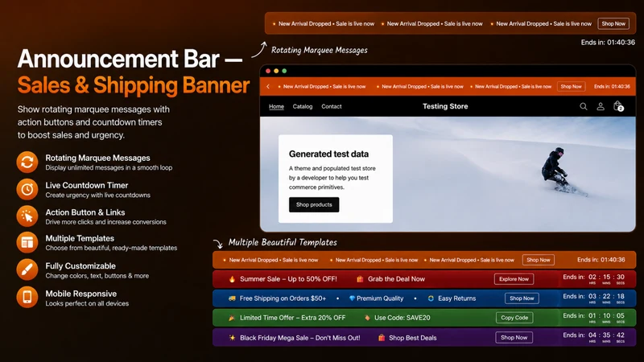644x362 pixels.
Task: Click the Shop products button
Action: coord(314,205)
